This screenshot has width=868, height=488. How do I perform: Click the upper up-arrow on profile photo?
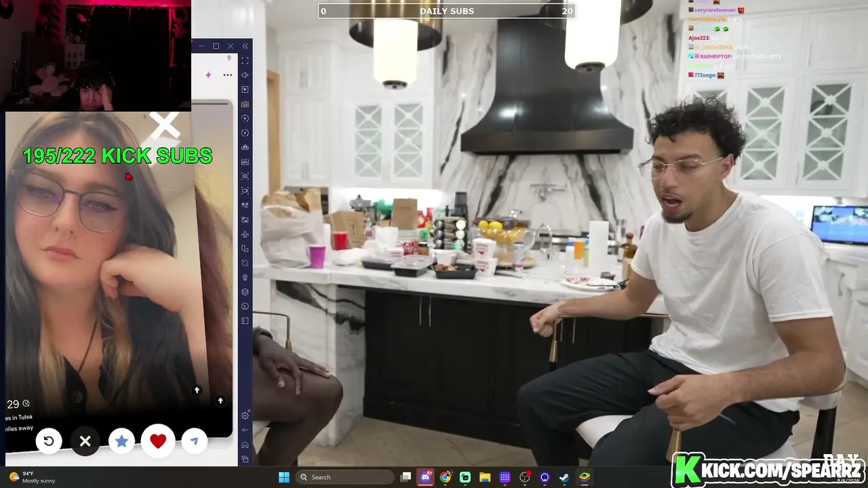click(x=197, y=390)
